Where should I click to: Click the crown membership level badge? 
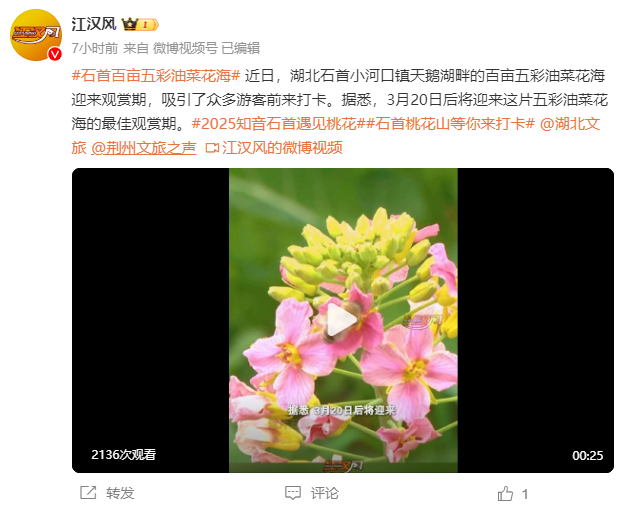coord(140,25)
